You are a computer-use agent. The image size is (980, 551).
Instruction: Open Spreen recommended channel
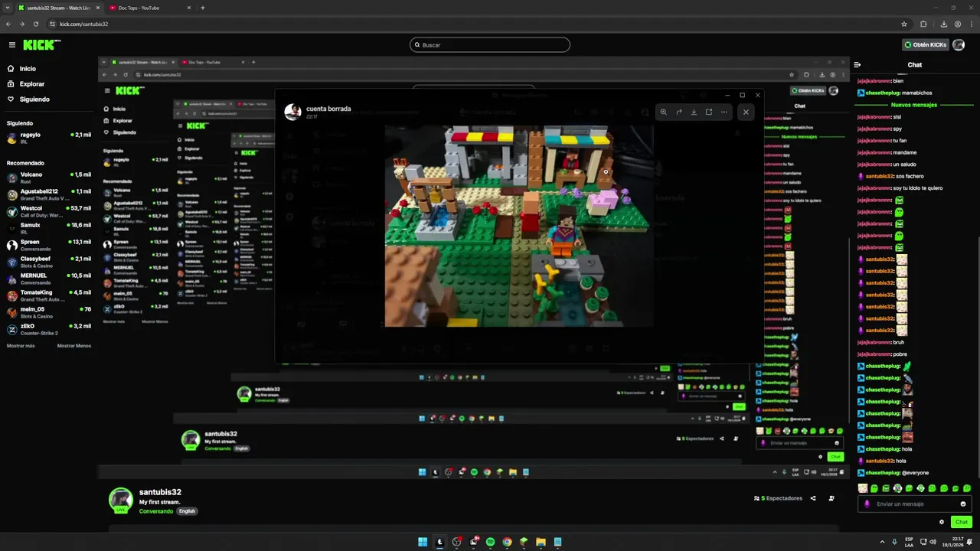click(49, 245)
